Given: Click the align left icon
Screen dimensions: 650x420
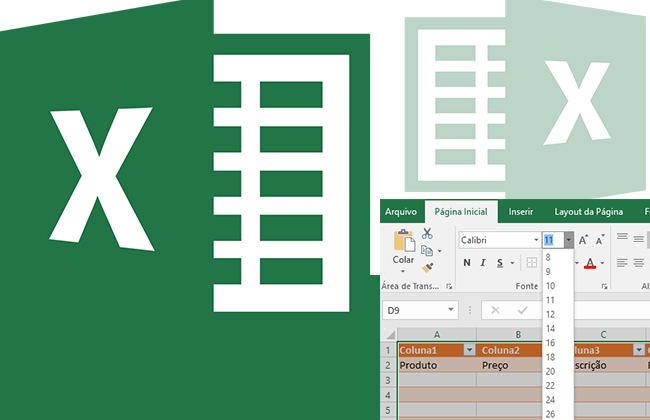Looking at the screenshot, I should point(622,262).
